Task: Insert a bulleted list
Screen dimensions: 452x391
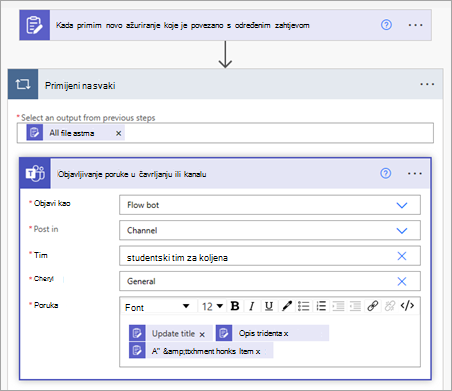Action: point(304,306)
